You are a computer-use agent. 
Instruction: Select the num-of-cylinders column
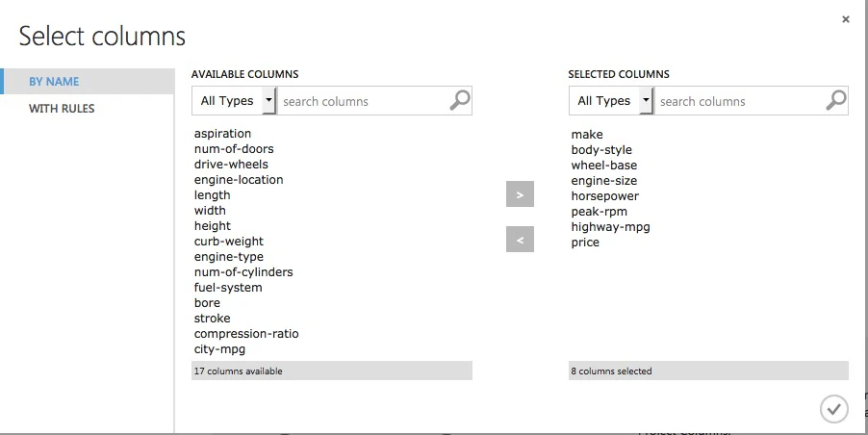[x=243, y=272]
